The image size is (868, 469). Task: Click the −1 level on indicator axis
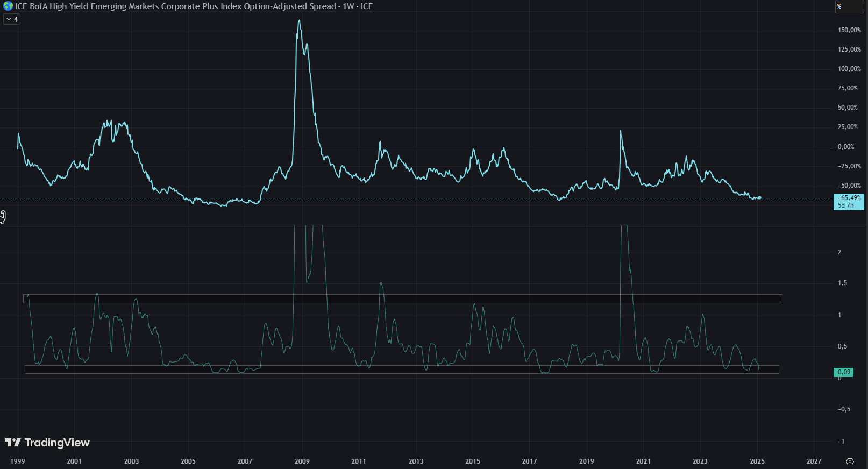click(841, 442)
